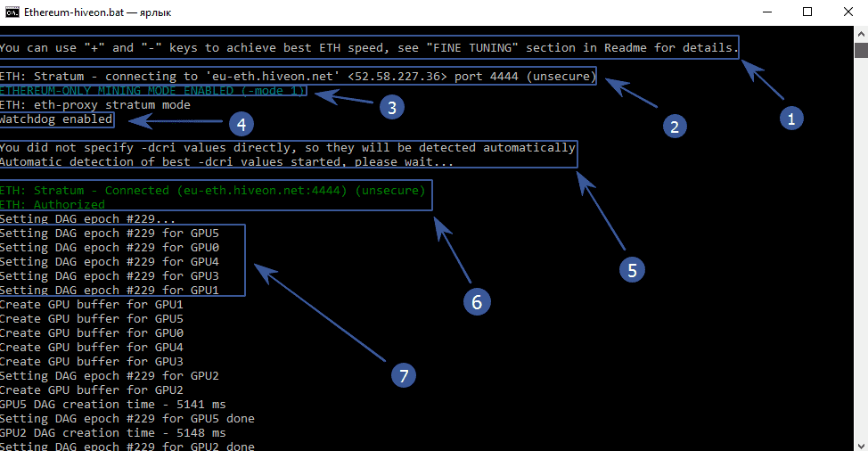Click the 'FINE TUNING' section hint line
This screenshot has height=451, width=868.
[x=369, y=47]
